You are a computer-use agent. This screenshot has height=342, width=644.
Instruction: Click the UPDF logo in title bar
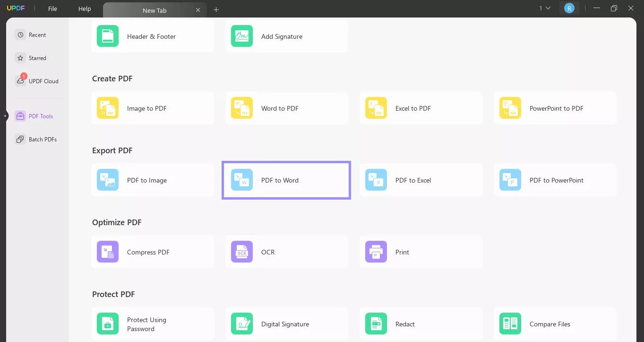[16, 9]
